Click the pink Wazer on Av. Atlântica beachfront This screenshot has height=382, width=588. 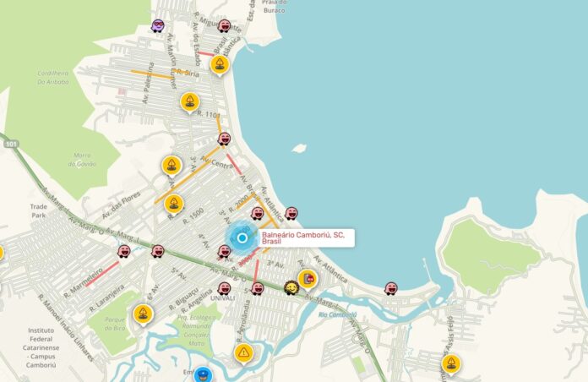pyautogui.click(x=291, y=213)
